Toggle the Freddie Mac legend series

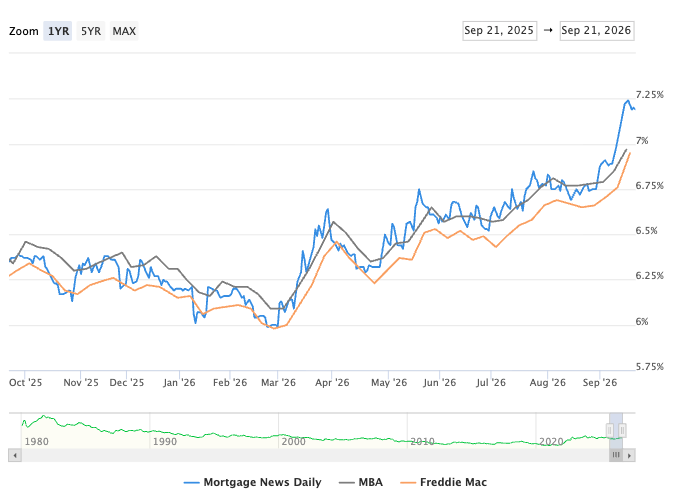pyautogui.click(x=443, y=482)
